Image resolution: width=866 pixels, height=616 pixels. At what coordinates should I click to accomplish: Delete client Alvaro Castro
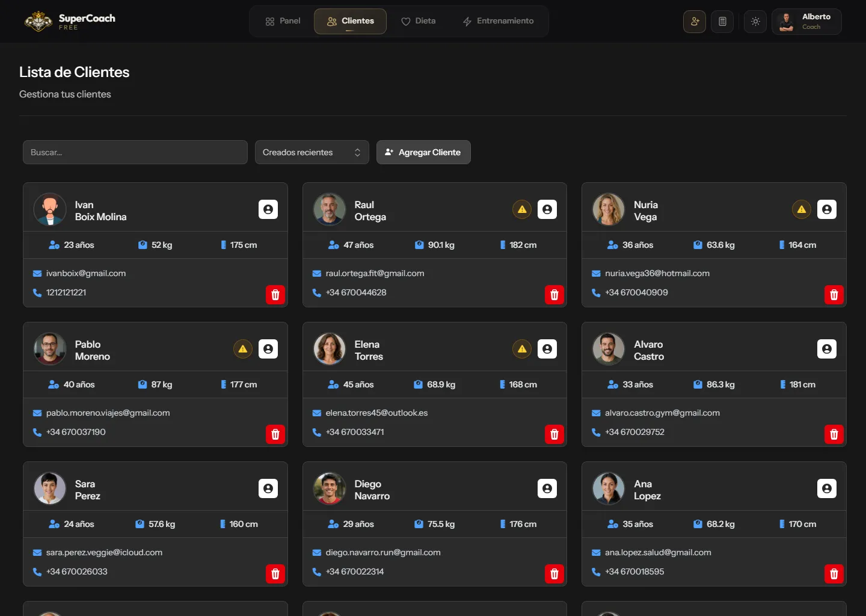834,434
